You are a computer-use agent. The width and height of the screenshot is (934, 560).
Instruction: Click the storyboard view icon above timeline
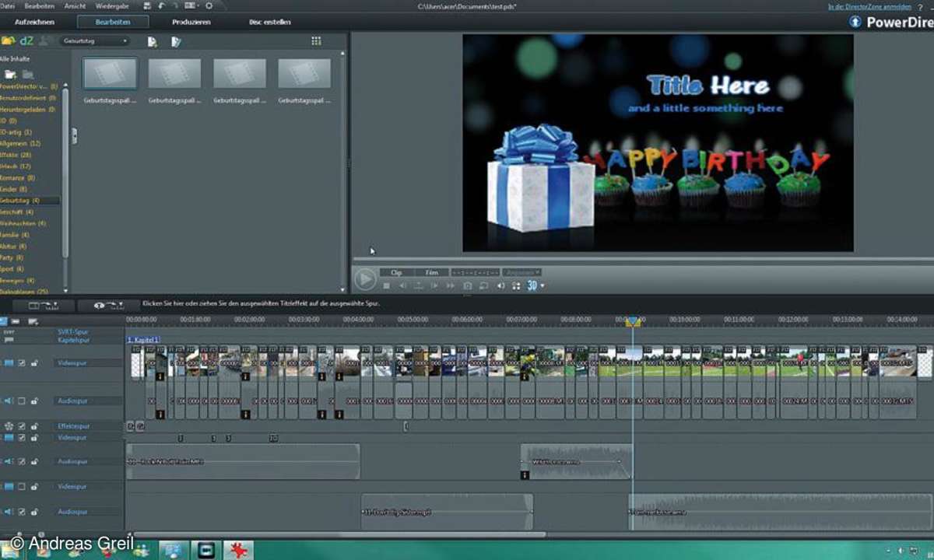coord(16,321)
